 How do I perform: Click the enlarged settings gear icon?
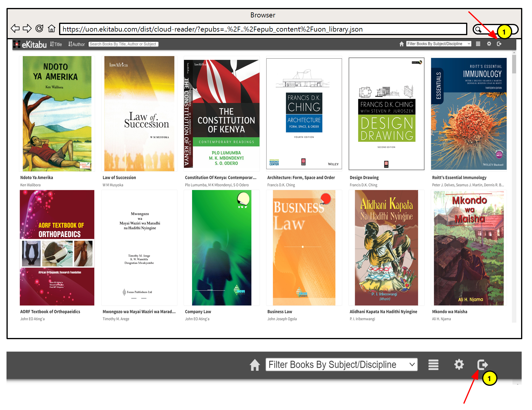(459, 365)
